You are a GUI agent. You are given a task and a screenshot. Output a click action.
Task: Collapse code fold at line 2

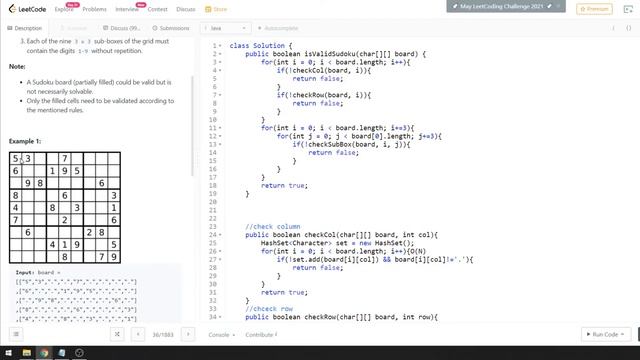coord(220,54)
